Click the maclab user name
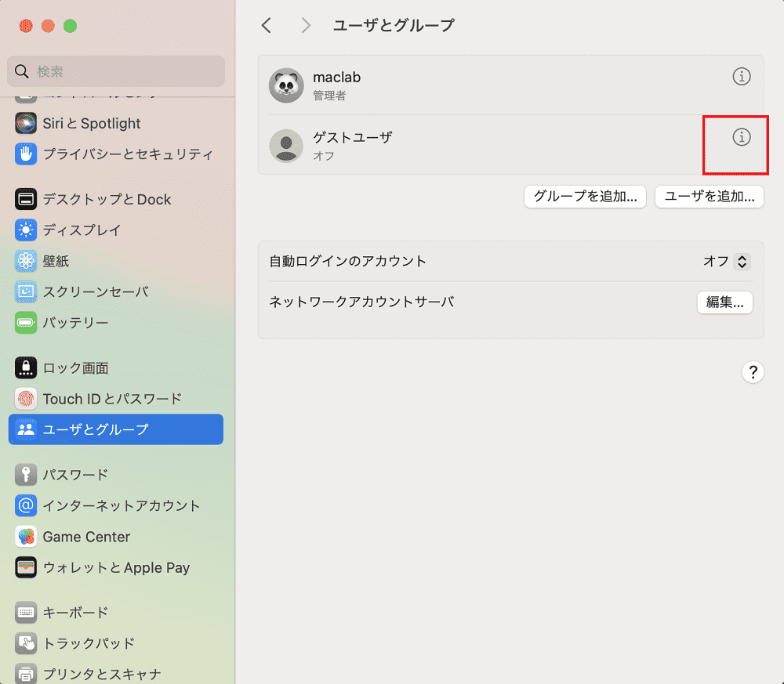Viewport: 784px width, 684px height. coord(336,78)
